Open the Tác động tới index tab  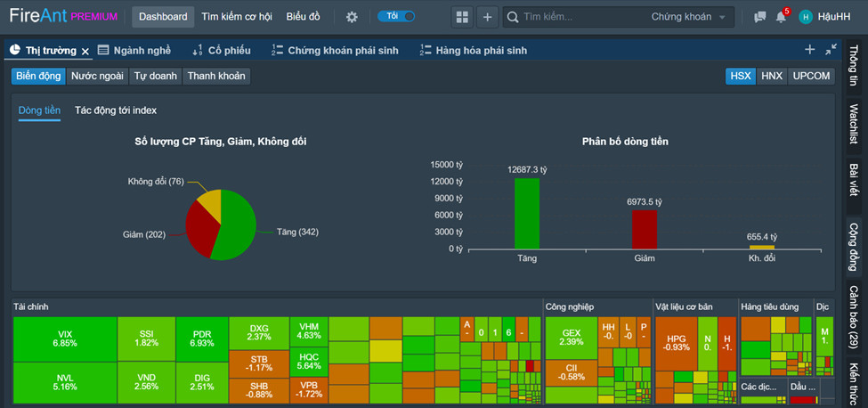tap(116, 110)
